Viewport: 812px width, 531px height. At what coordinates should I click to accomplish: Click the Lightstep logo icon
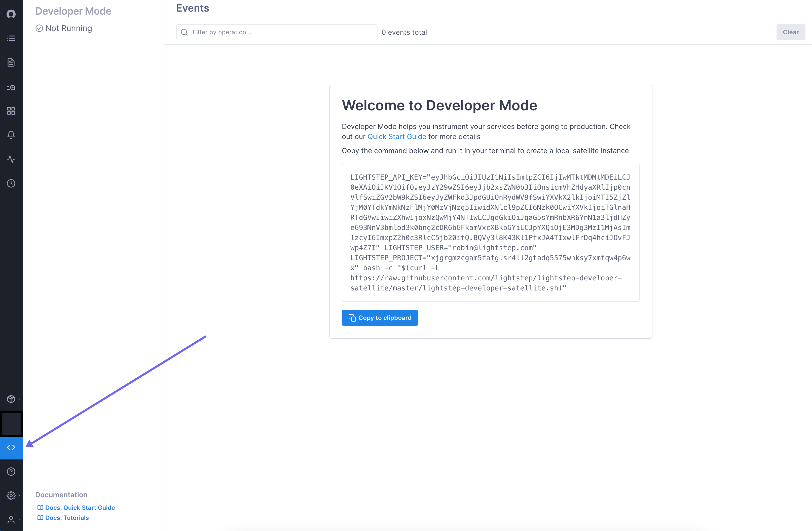pyautogui.click(x=11, y=14)
